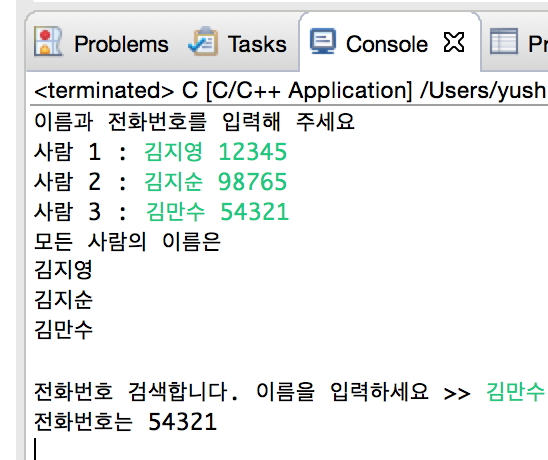Click the Problems view icon
Image resolution: width=548 pixels, height=460 pixels.
click(48, 42)
